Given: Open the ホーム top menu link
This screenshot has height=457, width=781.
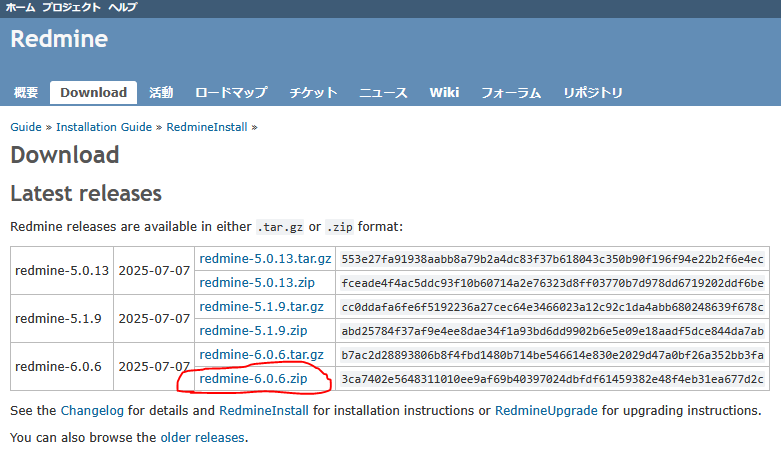Looking at the screenshot, I should tap(20, 7).
